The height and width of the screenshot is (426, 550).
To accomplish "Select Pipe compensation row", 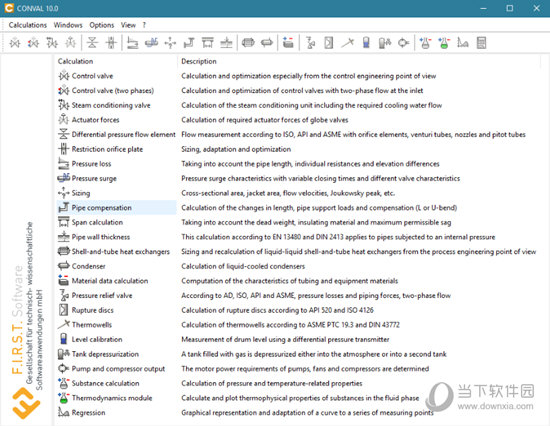I will click(116, 208).
